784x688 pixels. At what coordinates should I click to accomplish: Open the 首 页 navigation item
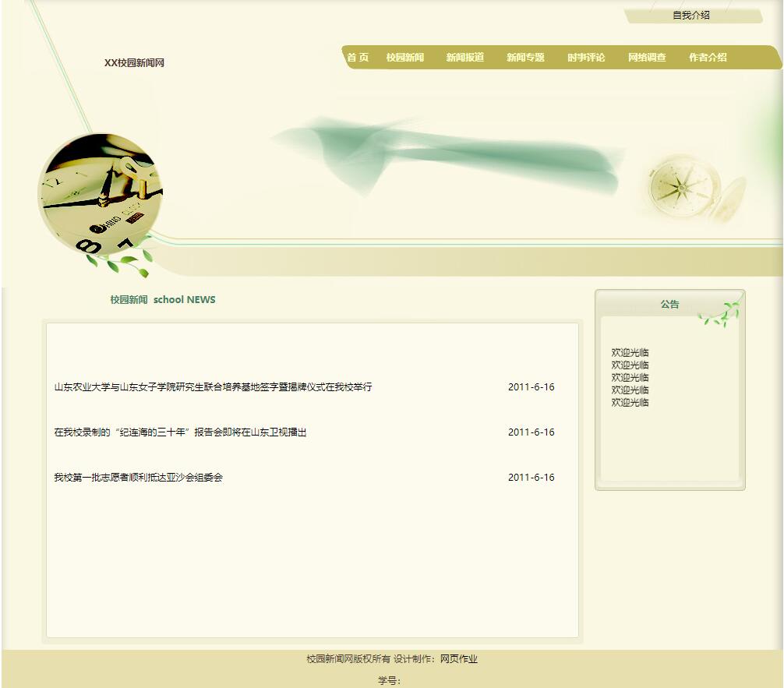(x=358, y=58)
